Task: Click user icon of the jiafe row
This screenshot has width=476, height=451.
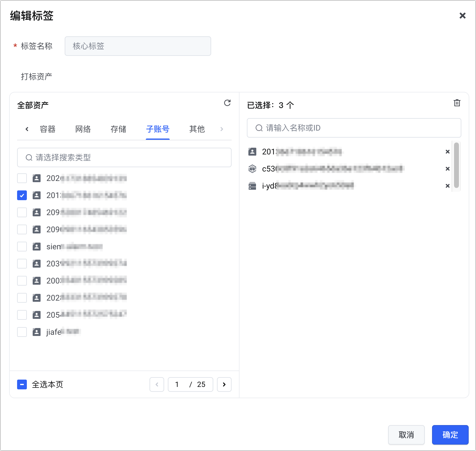Action: point(37,332)
